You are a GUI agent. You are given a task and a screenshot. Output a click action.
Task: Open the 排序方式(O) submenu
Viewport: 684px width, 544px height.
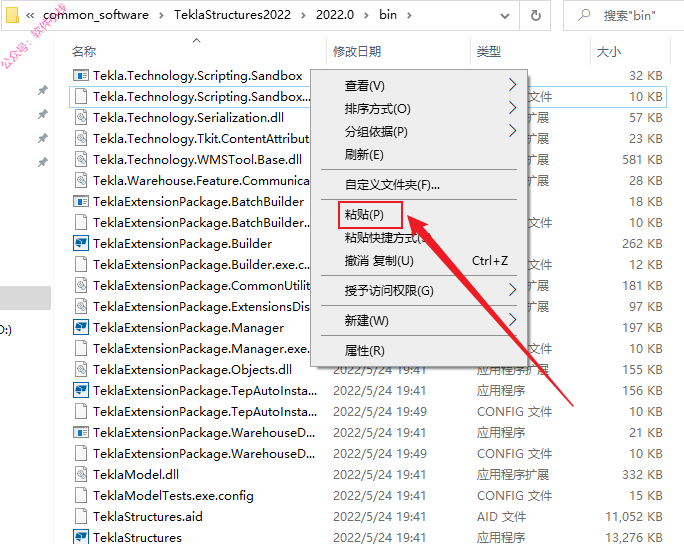pos(419,108)
